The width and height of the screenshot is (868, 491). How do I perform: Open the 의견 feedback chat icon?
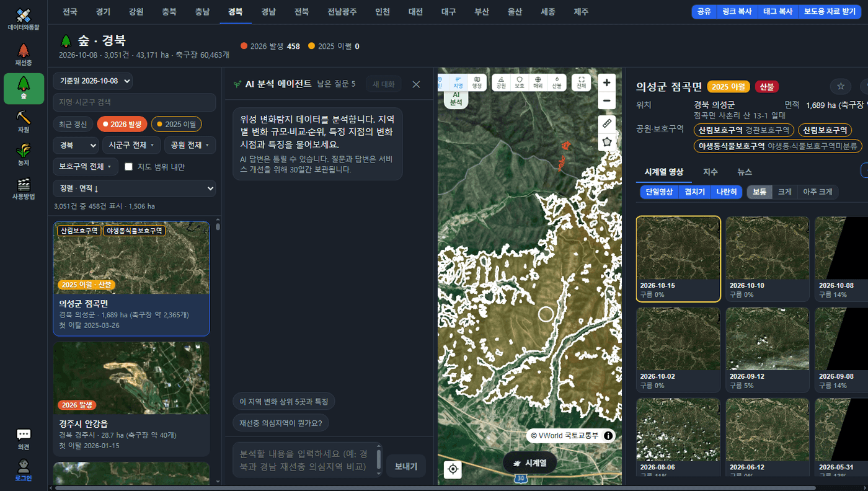click(24, 439)
